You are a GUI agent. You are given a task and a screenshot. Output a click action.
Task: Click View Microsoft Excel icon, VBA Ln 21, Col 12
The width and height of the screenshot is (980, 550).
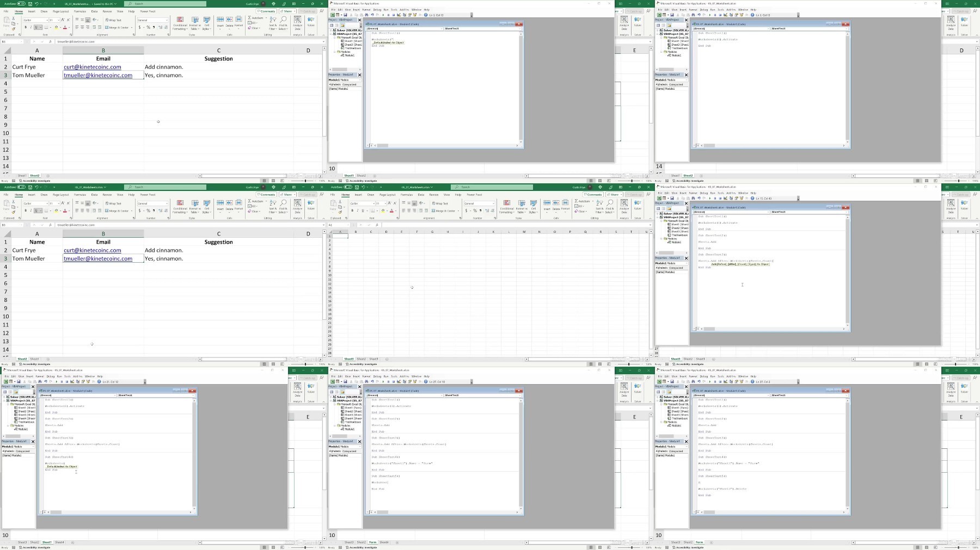pyautogui.click(x=6, y=382)
